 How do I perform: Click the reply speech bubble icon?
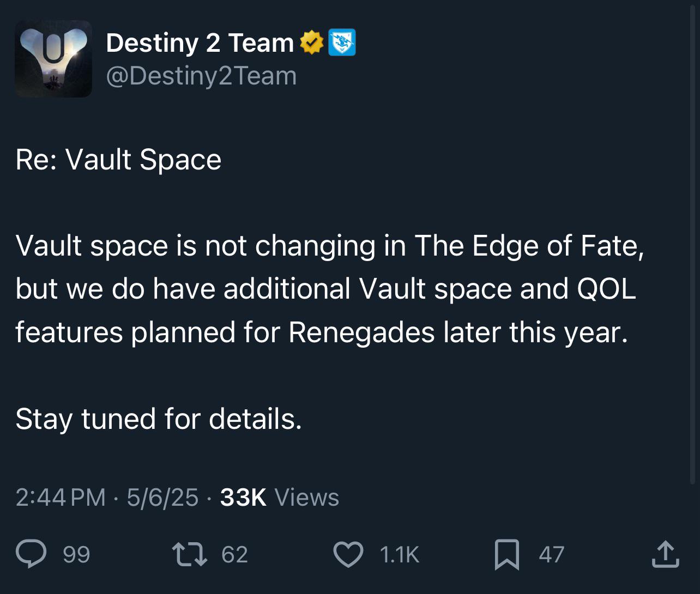(x=31, y=554)
